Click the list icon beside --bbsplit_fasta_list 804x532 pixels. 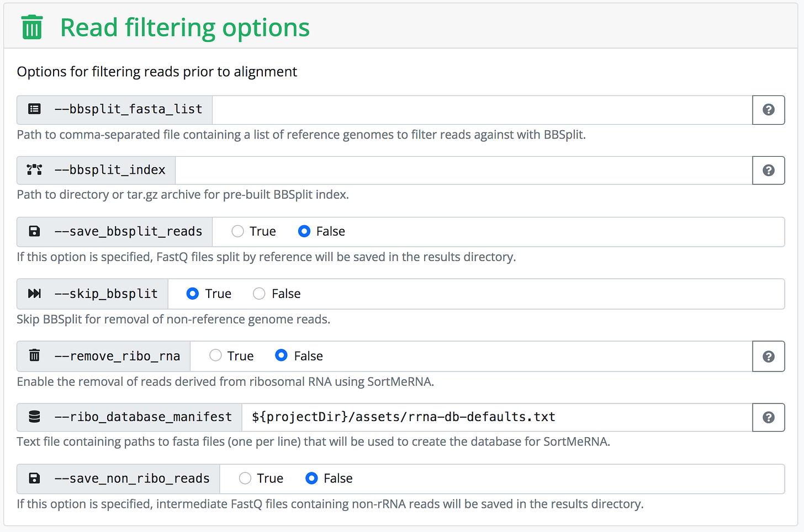coord(34,109)
